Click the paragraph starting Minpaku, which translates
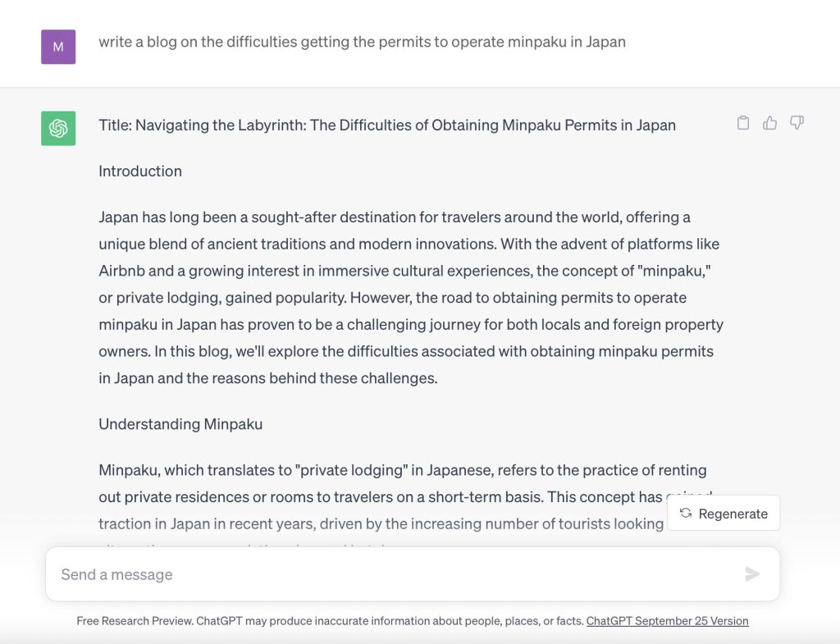840x644 pixels. (405, 496)
